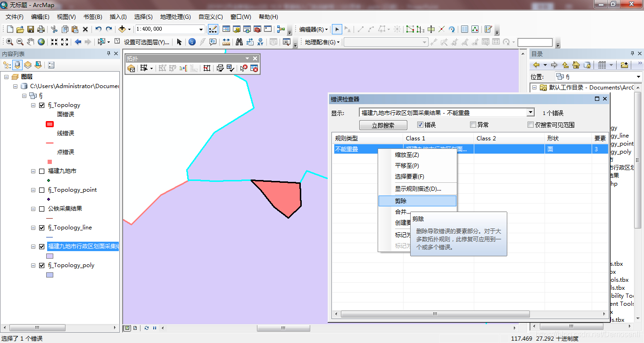The image size is (644, 343).
Task: Collapse the fj_Topology layer legend
Action: pos(33,105)
